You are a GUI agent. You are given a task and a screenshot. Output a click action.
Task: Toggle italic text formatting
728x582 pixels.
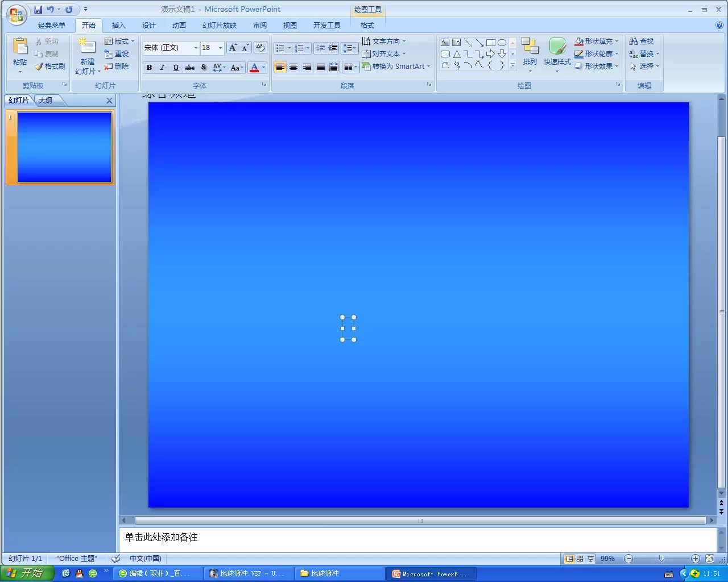point(162,68)
